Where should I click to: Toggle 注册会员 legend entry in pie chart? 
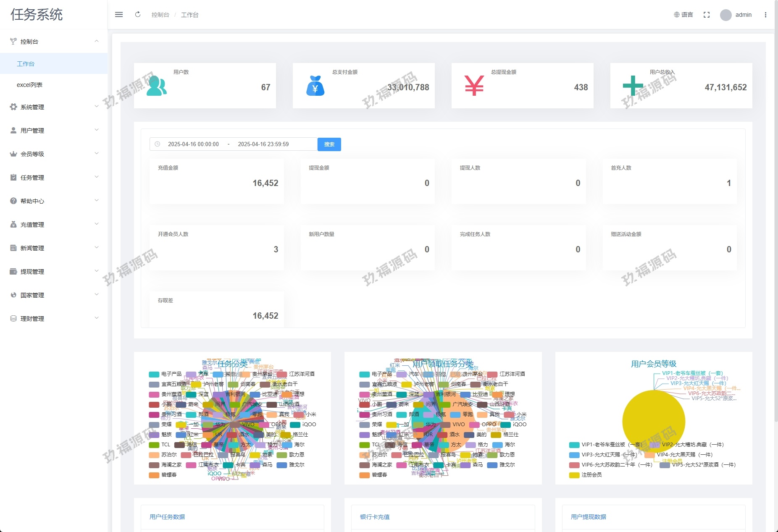point(586,475)
